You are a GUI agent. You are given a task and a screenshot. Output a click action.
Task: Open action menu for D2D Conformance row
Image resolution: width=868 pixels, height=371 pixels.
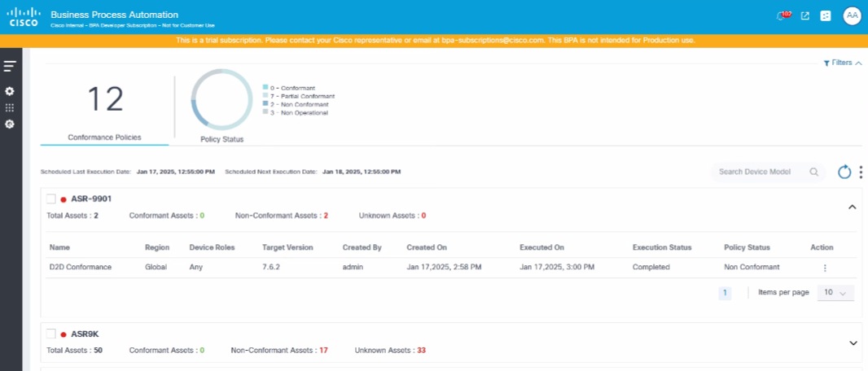tap(825, 268)
